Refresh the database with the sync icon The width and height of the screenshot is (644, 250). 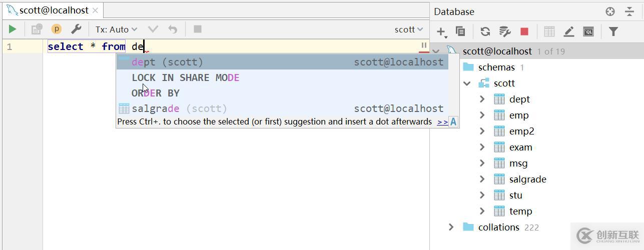[485, 31]
